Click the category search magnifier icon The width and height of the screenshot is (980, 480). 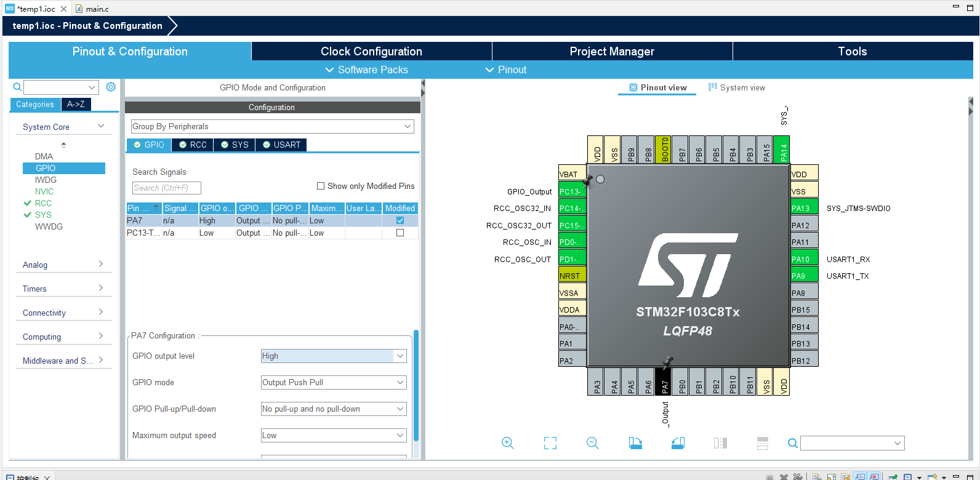tap(17, 87)
